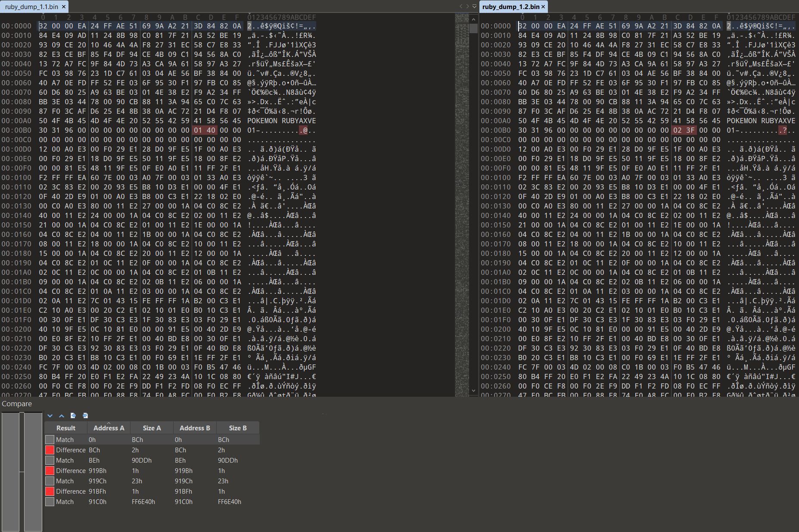Click the mini-map overview of the left file
This screenshot has width=799, height=532.
[462, 205]
